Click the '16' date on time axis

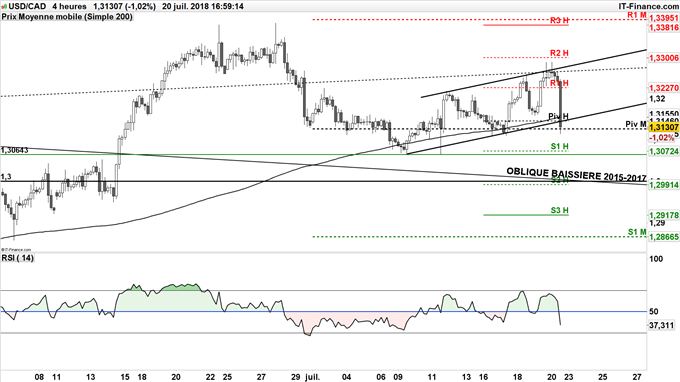(x=483, y=377)
